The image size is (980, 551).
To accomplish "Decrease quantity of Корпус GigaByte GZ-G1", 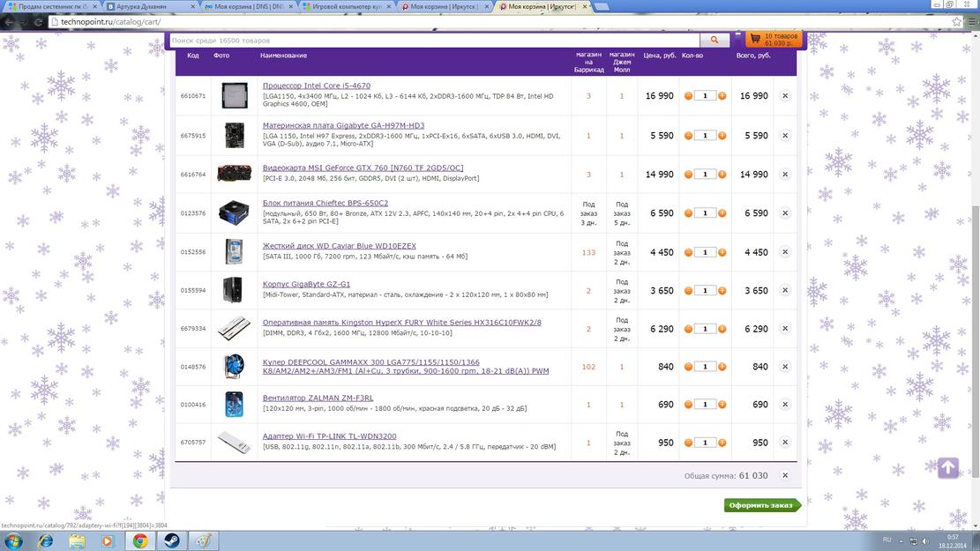I will click(x=688, y=291).
